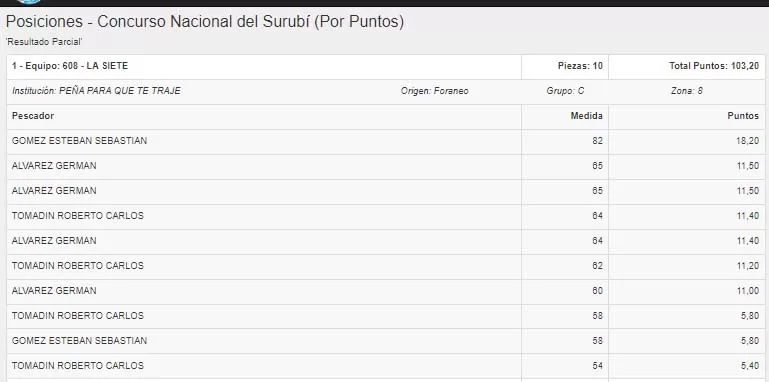Click the 'Total Puntos: 103,20' cell
The image size is (769, 382).
click(x=687, y=66)
